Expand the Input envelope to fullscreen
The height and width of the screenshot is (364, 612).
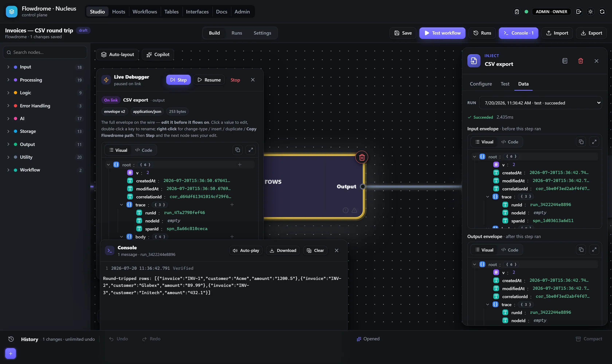[x=594, y=142]
